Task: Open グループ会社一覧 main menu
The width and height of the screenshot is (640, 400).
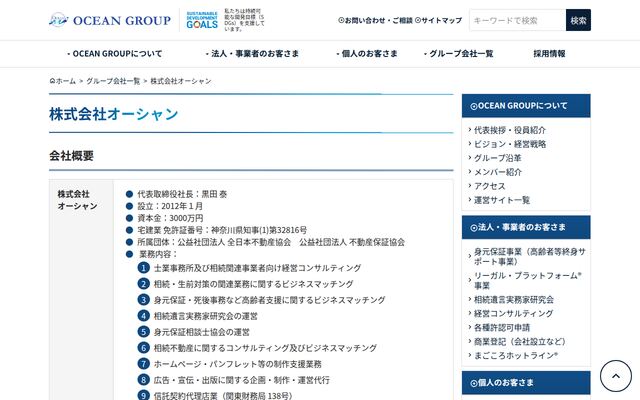Action: coord(459,53)
